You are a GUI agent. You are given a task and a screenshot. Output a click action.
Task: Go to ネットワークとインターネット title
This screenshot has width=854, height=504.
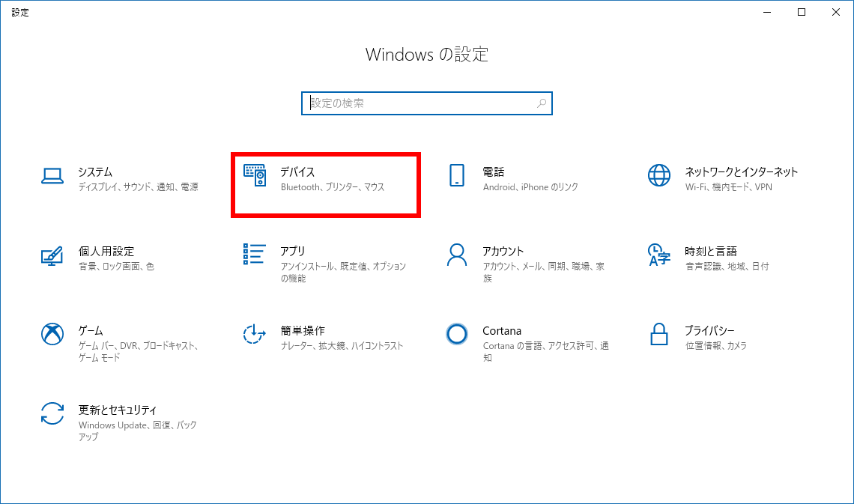pyautogui.click(x=742, y=172)
